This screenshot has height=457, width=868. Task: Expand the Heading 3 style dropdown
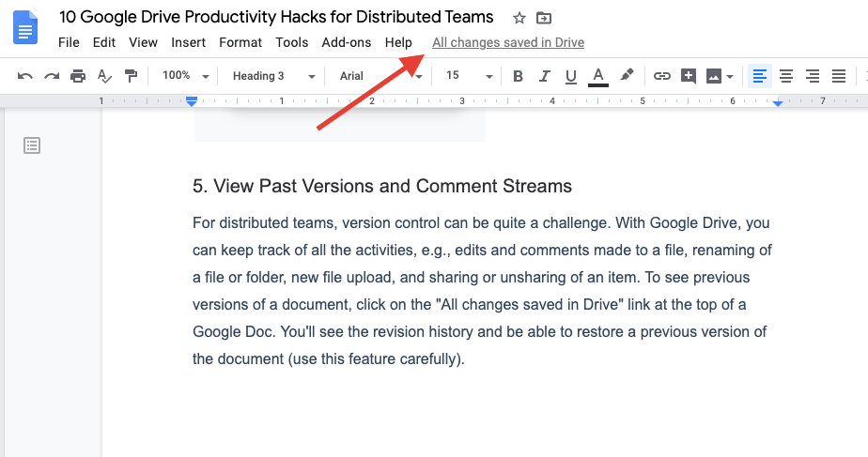tap(271, 76)
